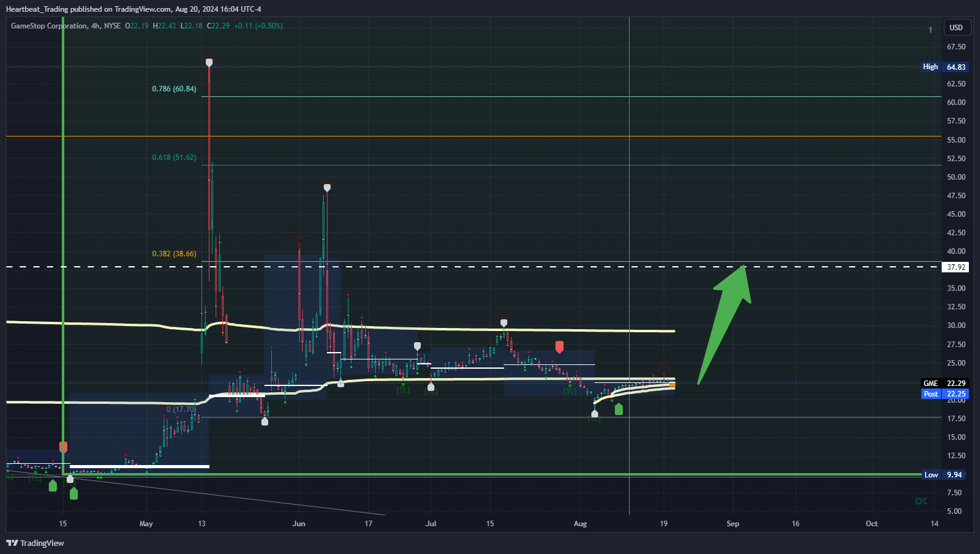The width and height of the screenshot is (980, 554).
Task: Click the 67.50 price axis tick
Action: 956,47
